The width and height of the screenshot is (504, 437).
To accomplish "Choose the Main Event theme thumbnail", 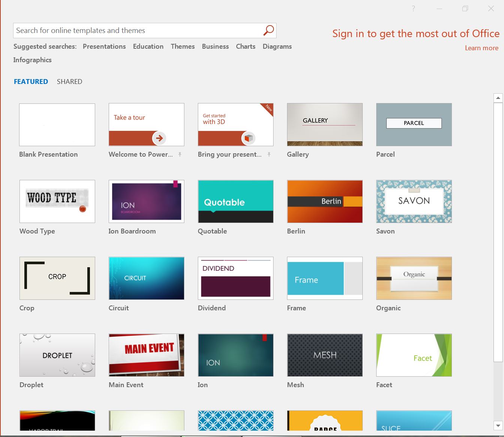I will (146, 355).
